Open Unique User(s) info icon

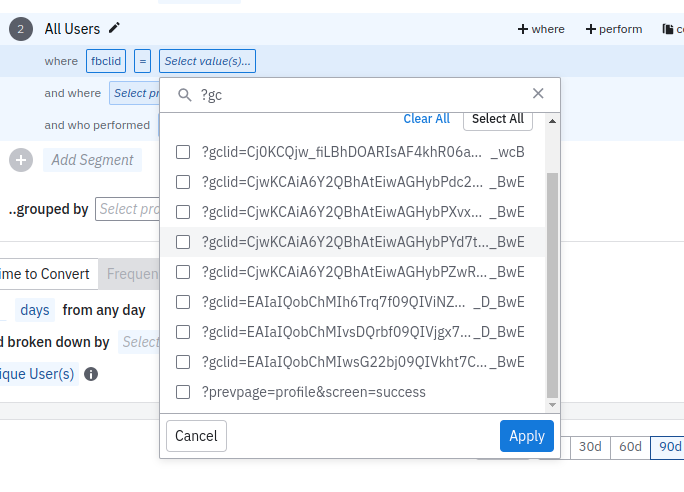(91, 374)
